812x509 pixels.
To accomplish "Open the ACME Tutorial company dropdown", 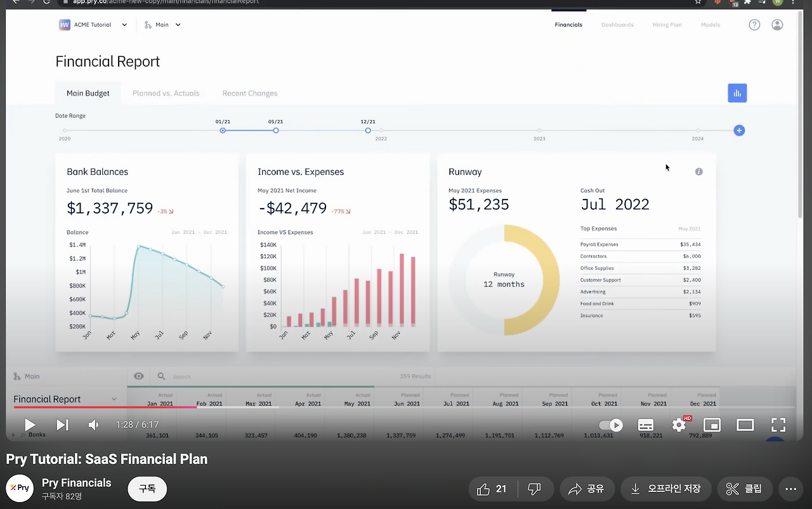I will pos(93,25).
